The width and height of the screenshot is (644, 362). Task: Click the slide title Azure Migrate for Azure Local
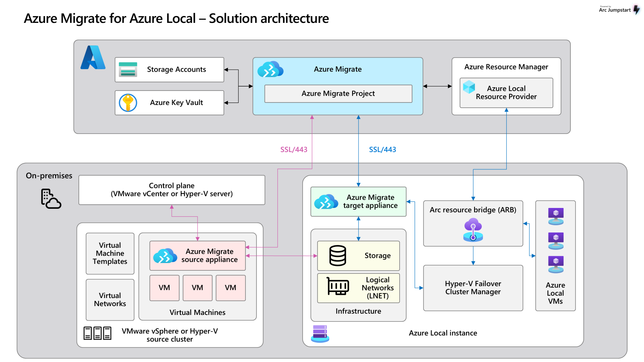pos(176,19)
